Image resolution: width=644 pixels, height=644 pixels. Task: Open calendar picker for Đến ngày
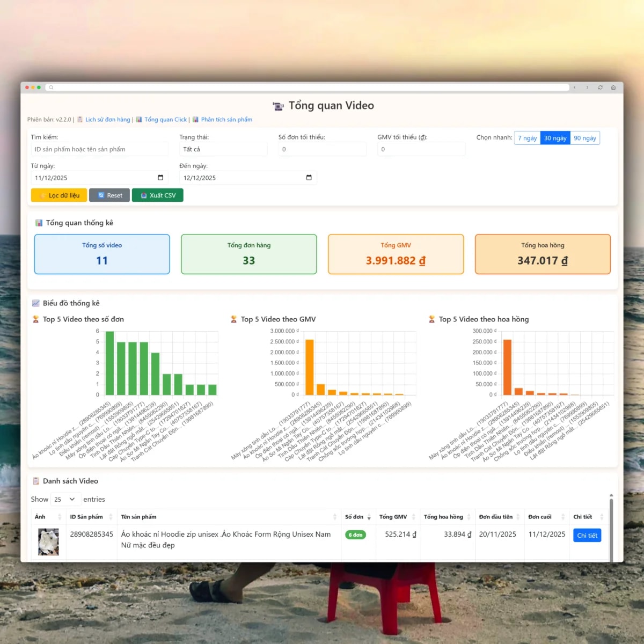pyautogui.click(x=309, y=178)
